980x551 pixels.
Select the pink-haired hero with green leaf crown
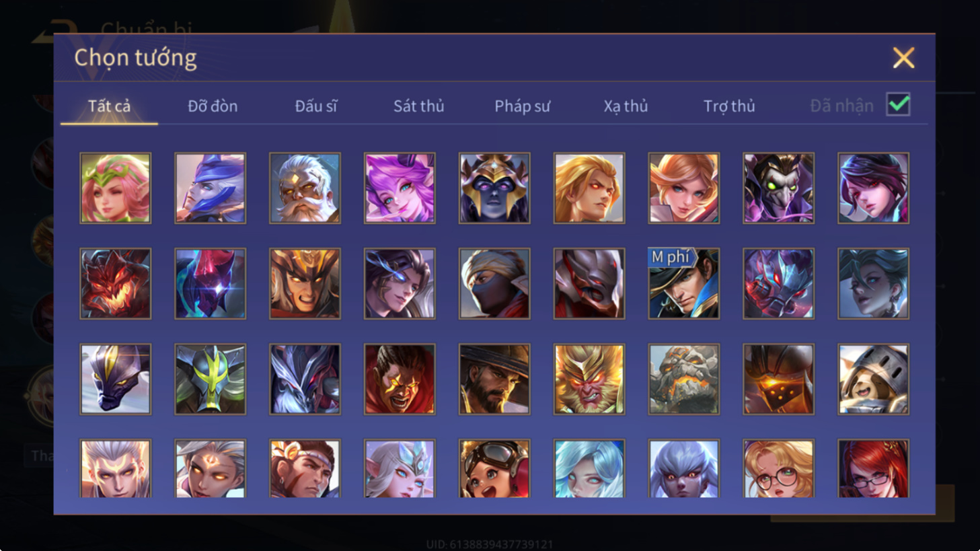(x=115, y=188)
